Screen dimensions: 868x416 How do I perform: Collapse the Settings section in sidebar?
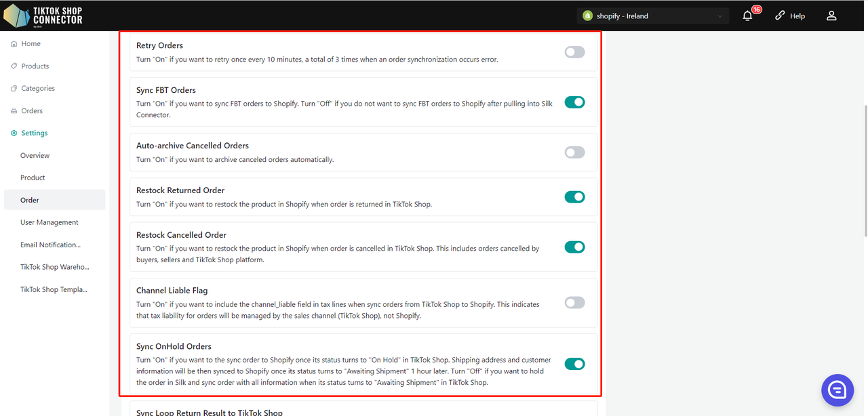(34, 133)
